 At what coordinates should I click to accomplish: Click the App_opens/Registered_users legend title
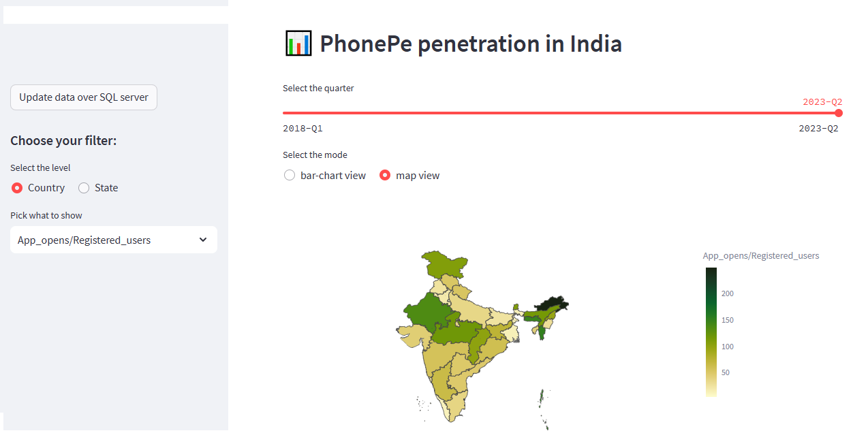(x=760, y=256)
